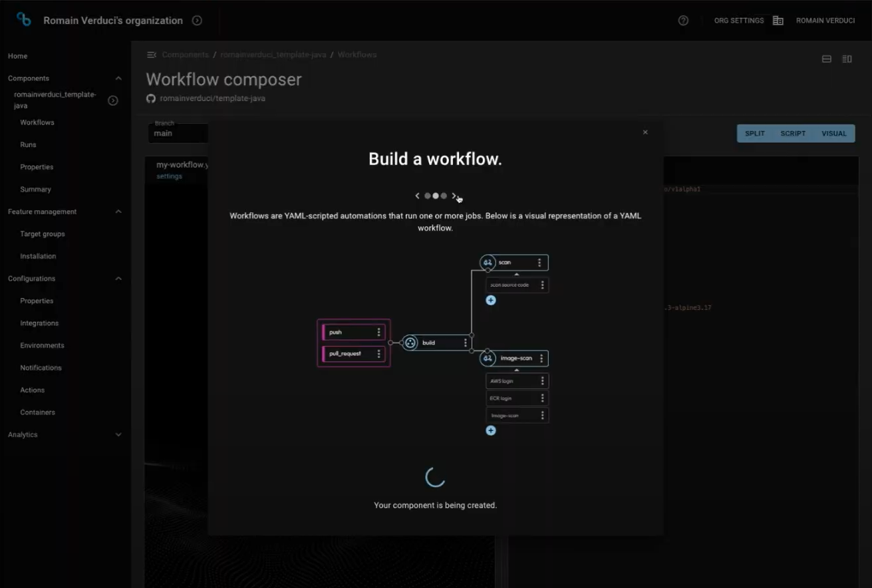
Task: Click the Workflows breadcrumb link
Action: [357, 55]
